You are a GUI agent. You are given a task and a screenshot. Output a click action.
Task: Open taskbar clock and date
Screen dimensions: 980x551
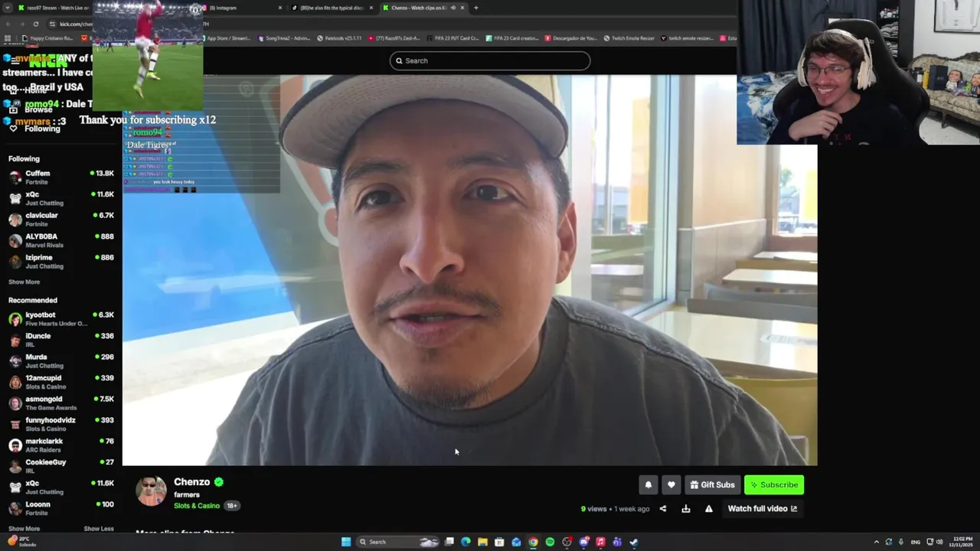point(961,542)
